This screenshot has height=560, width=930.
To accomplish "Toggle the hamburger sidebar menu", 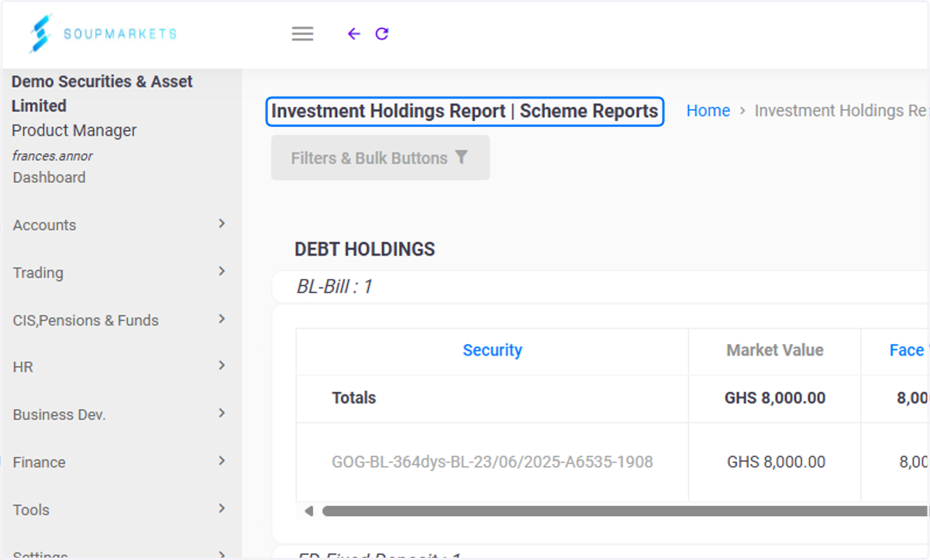I will [x=302, y=33].
